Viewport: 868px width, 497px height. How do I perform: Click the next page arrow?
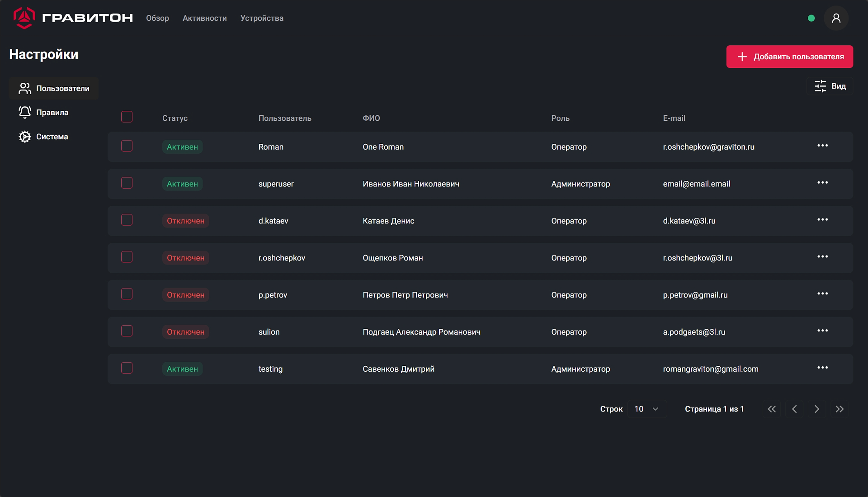click(x=816, y=409)
